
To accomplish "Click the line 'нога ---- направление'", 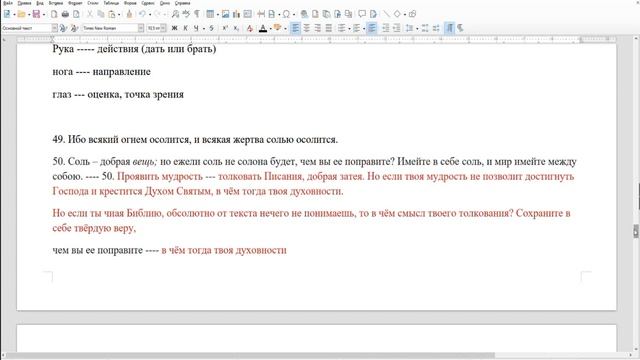I will click(101, 71).
